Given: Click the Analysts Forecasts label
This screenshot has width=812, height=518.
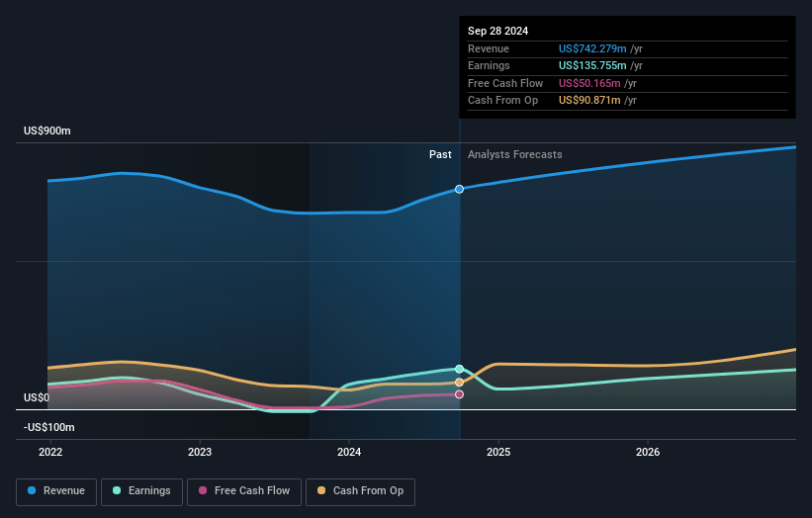Looking at the screenshot, I should coord(514,154).
